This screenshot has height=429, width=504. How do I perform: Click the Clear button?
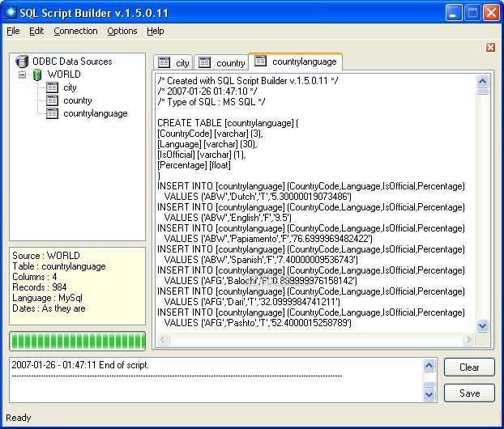pyautogui.click(x=469, y=367)
